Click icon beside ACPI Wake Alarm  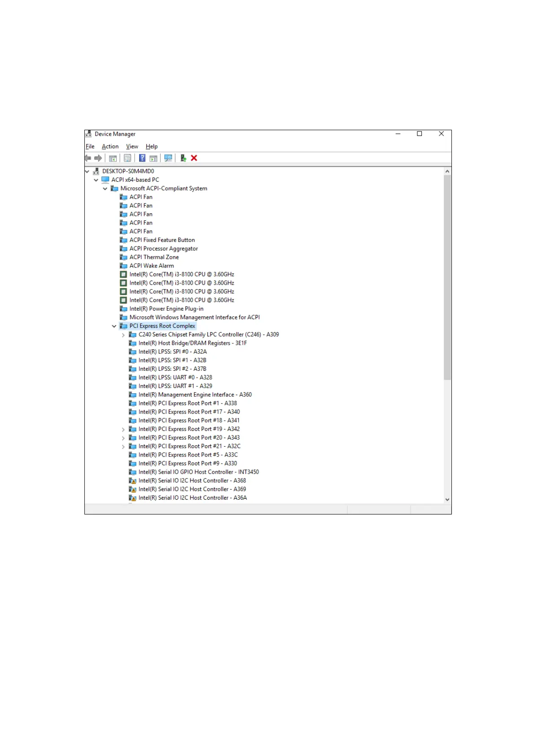pyautogui.click(x=123, y=266)
